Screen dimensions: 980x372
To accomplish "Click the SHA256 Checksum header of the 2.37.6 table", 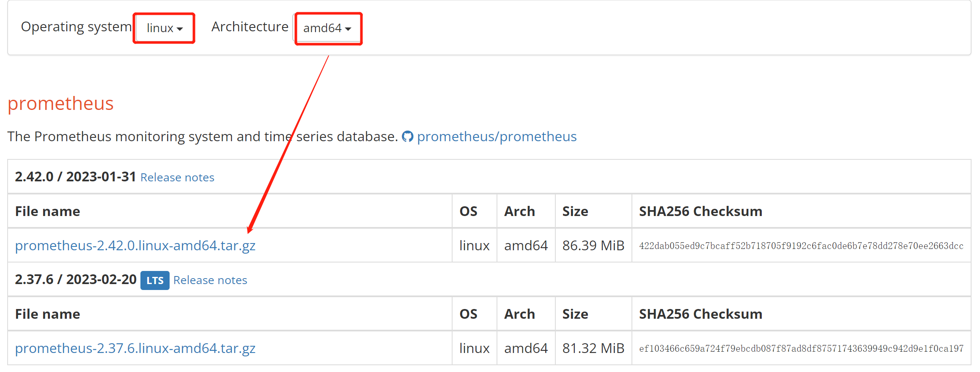I will coord(700,314).
